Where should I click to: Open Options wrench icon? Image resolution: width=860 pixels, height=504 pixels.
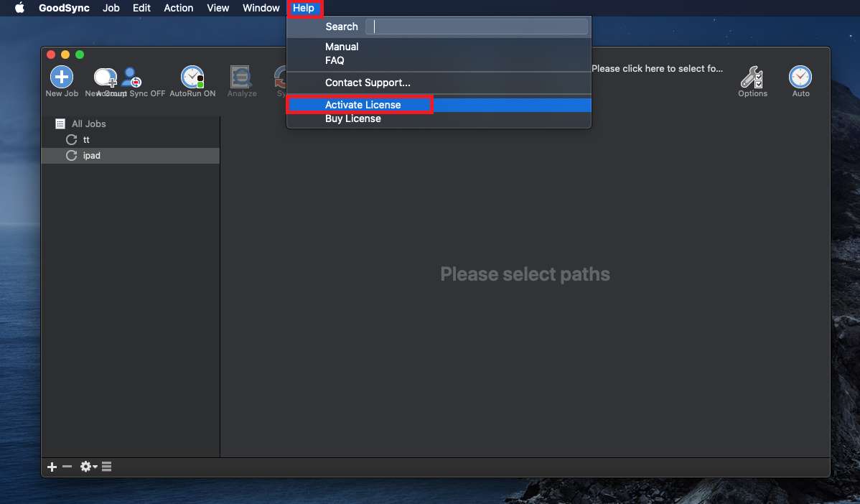(752, 78)
